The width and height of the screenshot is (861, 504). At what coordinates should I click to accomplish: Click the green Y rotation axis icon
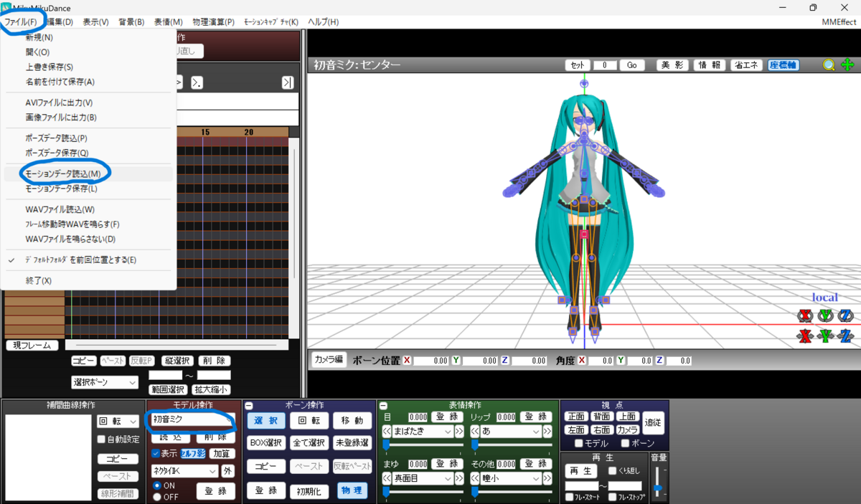tap(826, 315)
